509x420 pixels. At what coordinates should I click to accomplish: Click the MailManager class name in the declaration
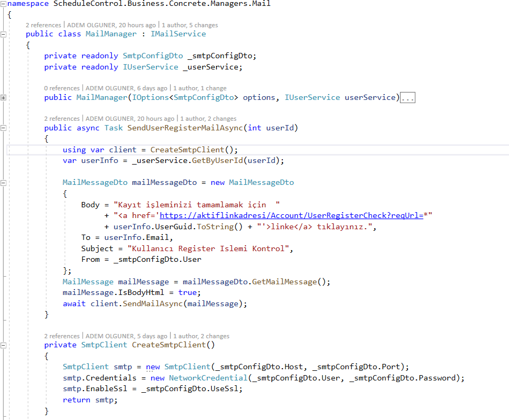tap(111, 34)
